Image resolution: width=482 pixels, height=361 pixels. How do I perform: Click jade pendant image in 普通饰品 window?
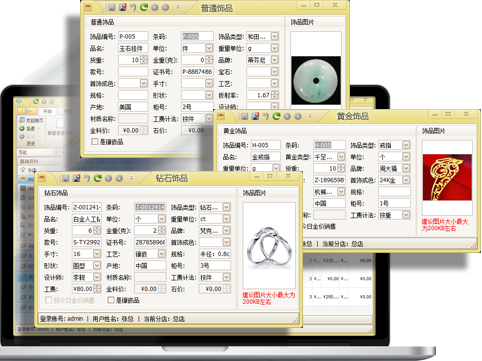pos(316,80)
